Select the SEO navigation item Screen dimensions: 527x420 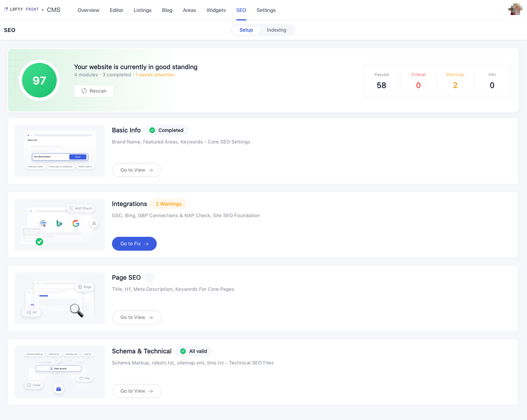[241, 10]
